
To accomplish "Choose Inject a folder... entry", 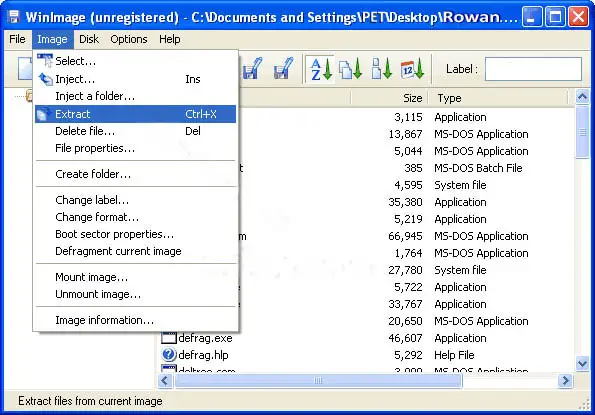I will coord(135,96).
